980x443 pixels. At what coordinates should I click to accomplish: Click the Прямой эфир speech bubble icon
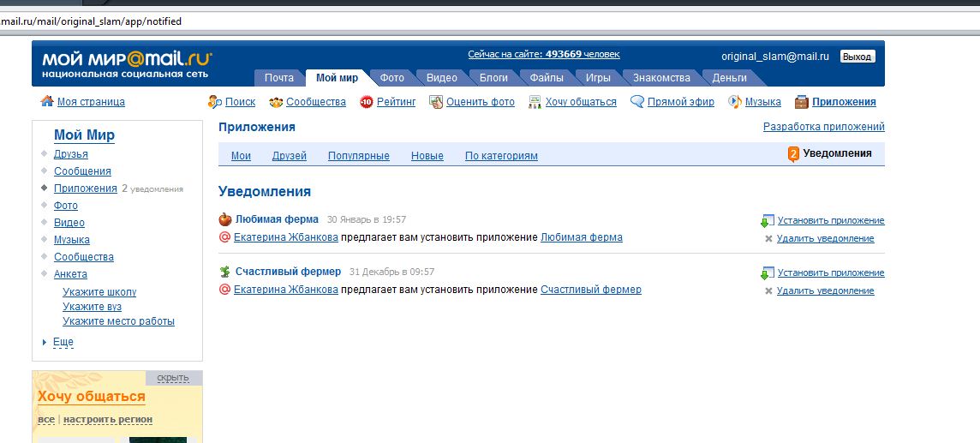click(637, 101)
